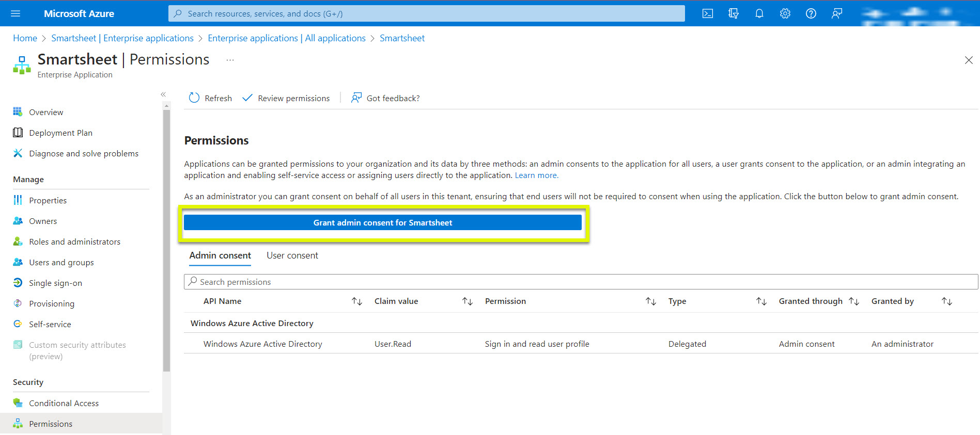Click the Permissions icon in the sidebar
The image size is (980, 435).
(x=18, y=424)
